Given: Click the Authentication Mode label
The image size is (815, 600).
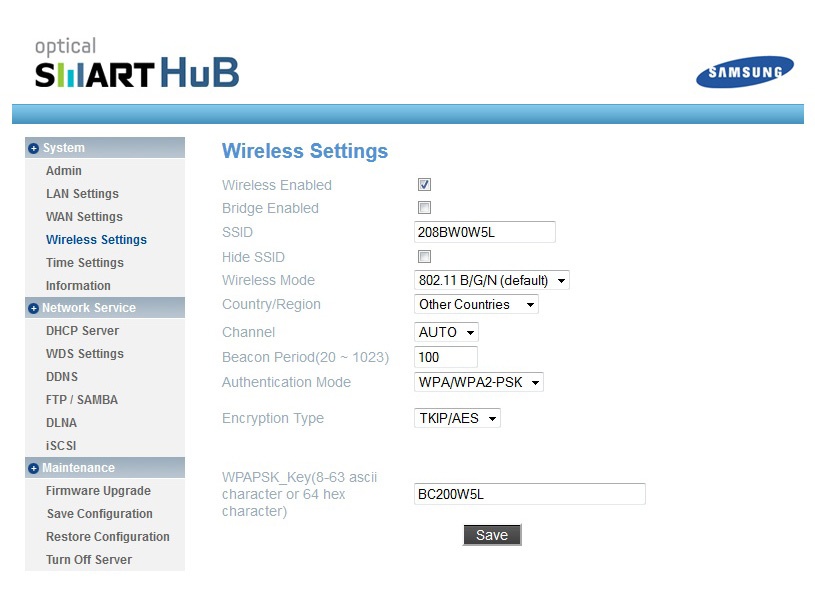Looking at the screenshot, I should click(286, 382).
